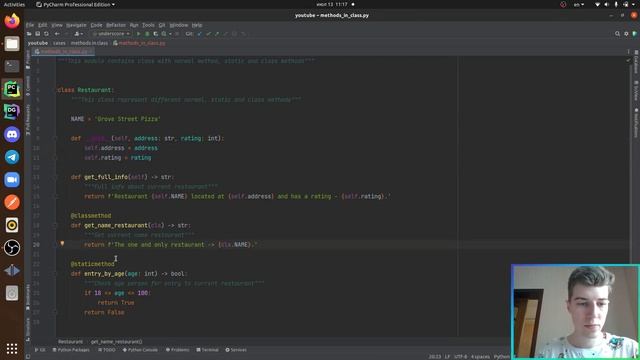Open the TODO tool window
Viewport: 640px width, 360px height.
click(107, 350)
